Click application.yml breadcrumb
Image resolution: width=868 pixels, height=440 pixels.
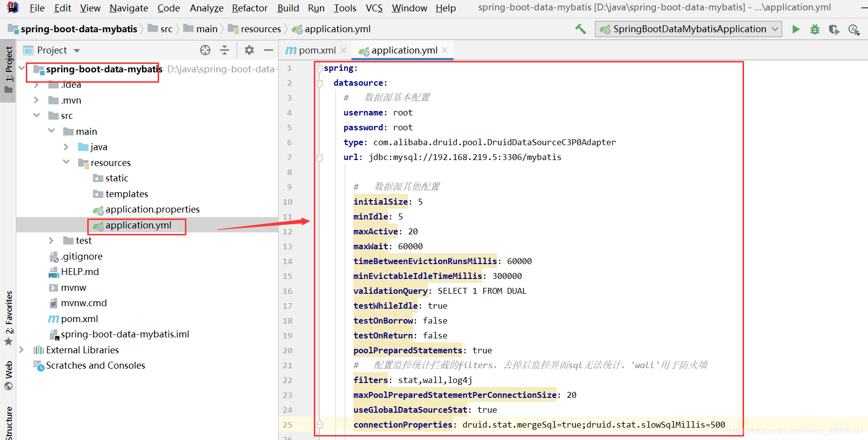click(332, 29)
